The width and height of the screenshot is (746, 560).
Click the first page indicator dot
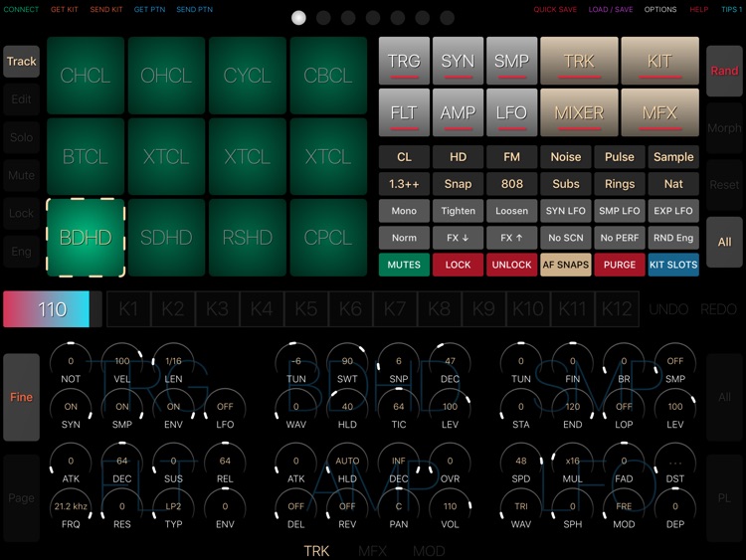pyautogui.click(x=298, y=18)
